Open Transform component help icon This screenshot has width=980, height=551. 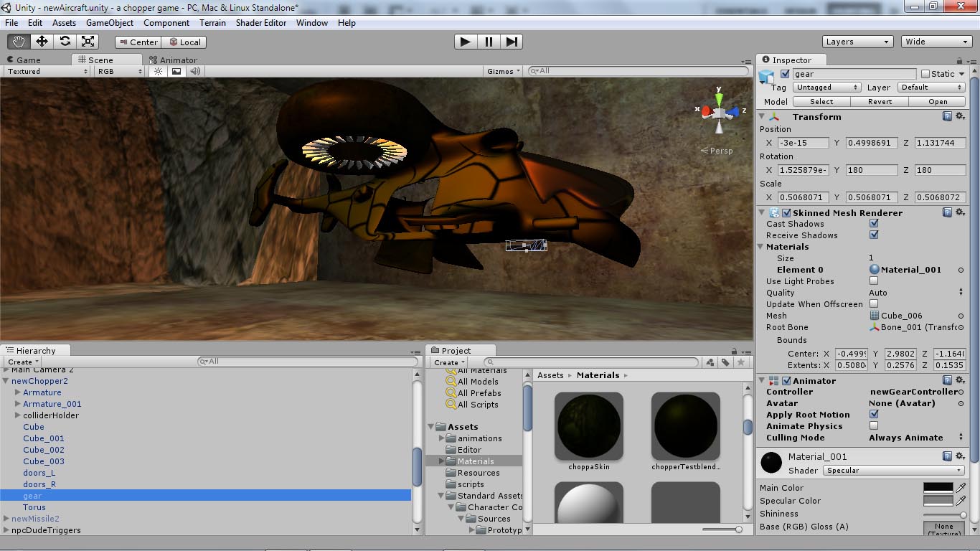(x=947, y=116)
